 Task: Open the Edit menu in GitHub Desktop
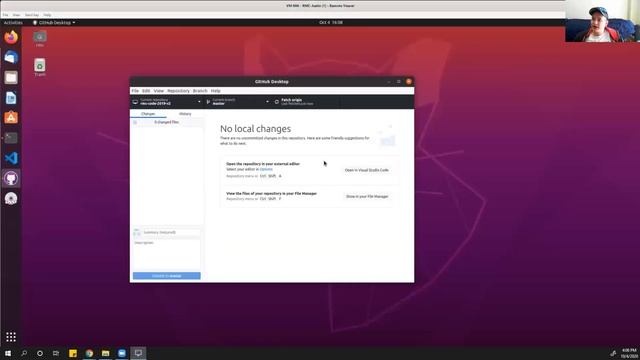[x=146, y=91]
